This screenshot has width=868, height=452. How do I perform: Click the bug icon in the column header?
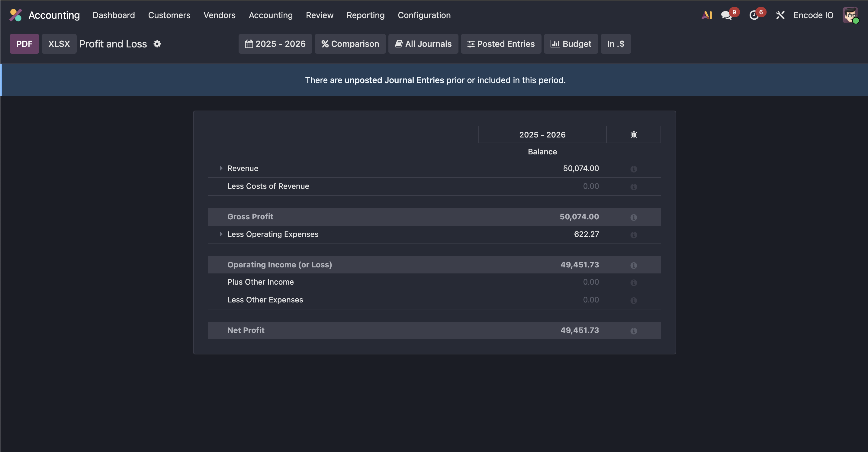coord(633,134)
